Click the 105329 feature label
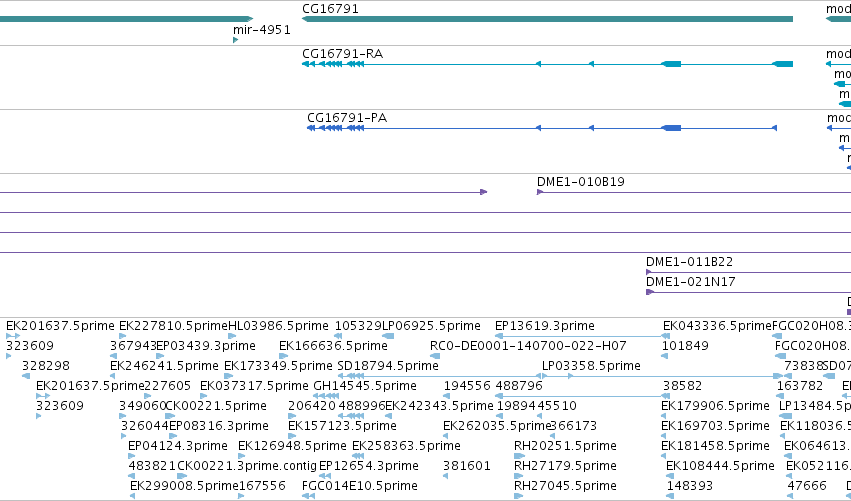851x501 pixels. (x=358, y=326)
